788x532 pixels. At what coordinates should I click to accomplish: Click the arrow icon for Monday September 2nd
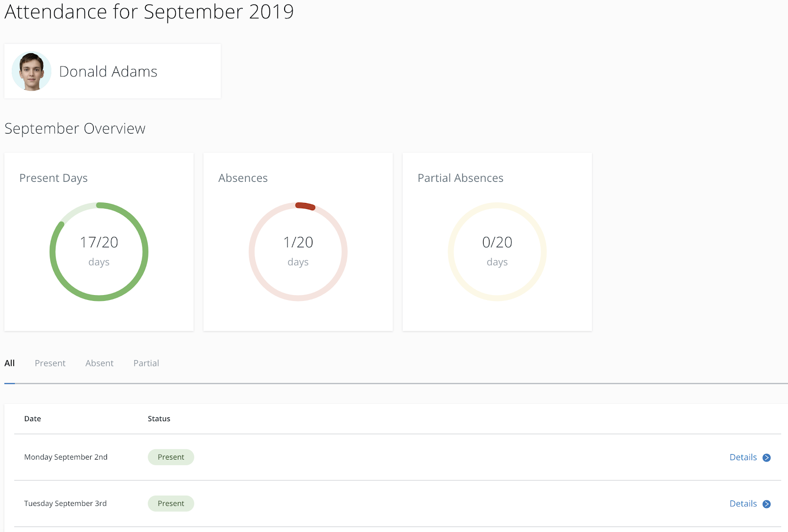click(766, 458)
